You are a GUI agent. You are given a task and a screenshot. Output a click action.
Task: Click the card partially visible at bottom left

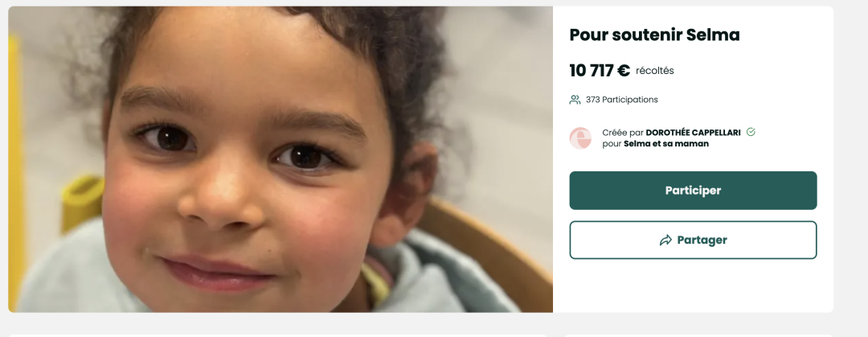tap(277, 335)
